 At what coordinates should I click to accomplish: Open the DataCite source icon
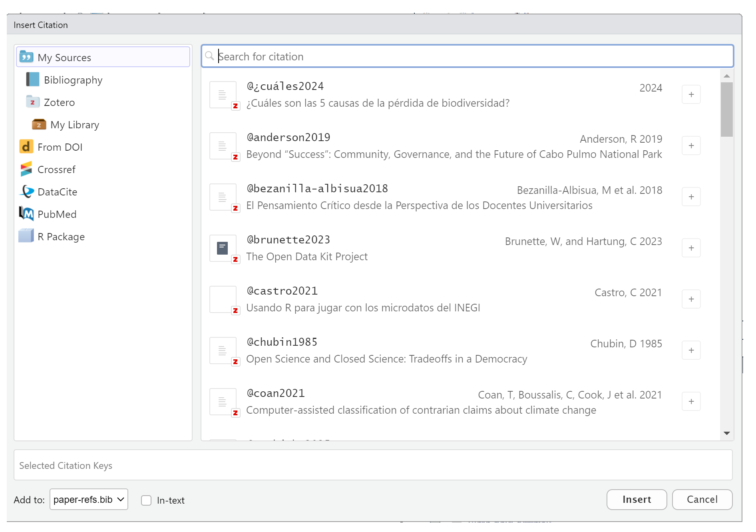(x=26, y=192)
